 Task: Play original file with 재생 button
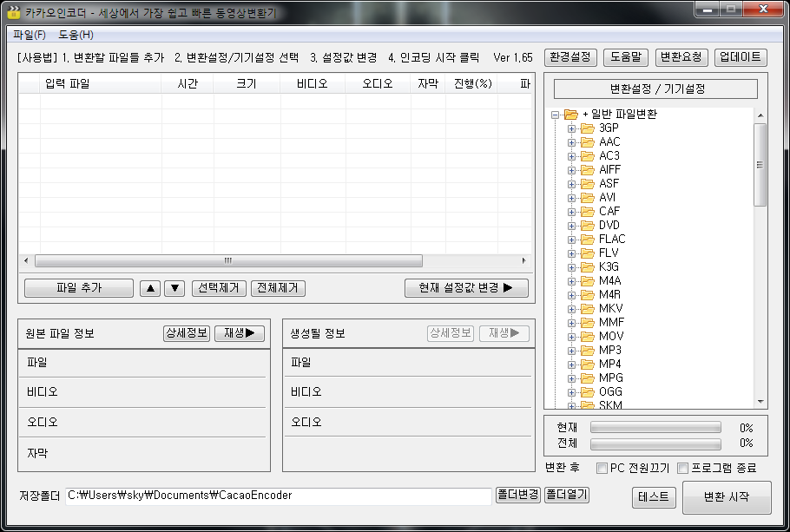point(240,333)
